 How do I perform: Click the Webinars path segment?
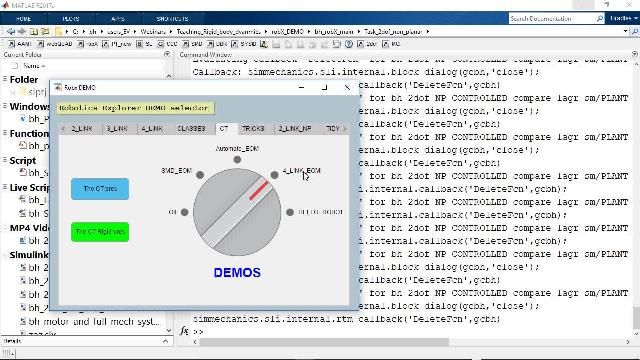[x=153, y=31]
